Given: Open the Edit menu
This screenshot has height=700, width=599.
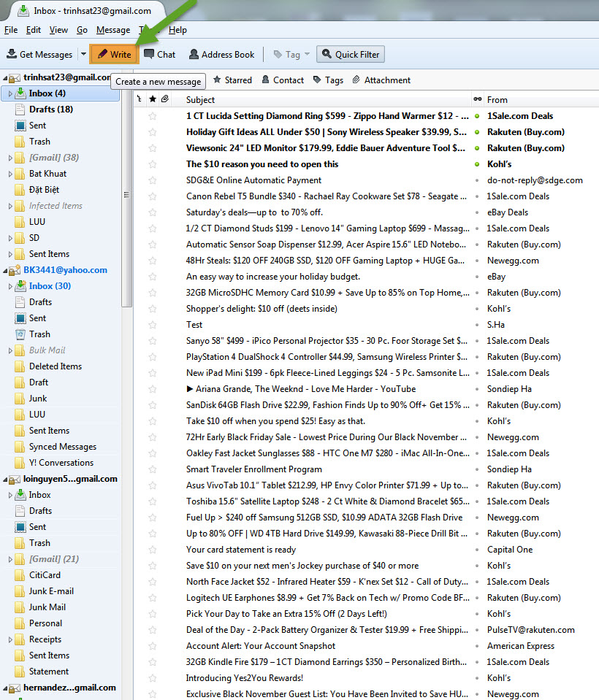Looking at the screenshot, I should tap(34, 30).
